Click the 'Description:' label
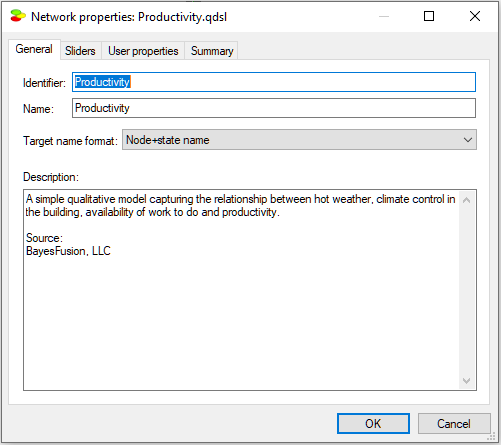This screenshot has height=445, width=501. click(51, 177)
